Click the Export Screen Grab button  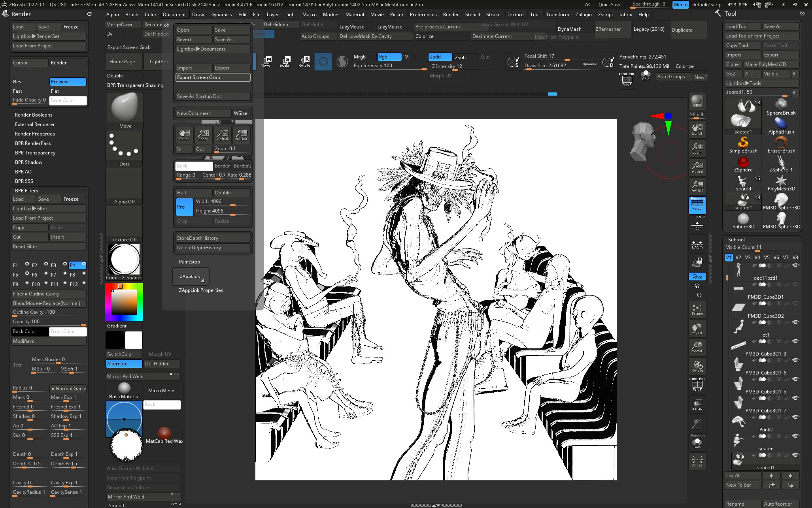pos(212,77)
